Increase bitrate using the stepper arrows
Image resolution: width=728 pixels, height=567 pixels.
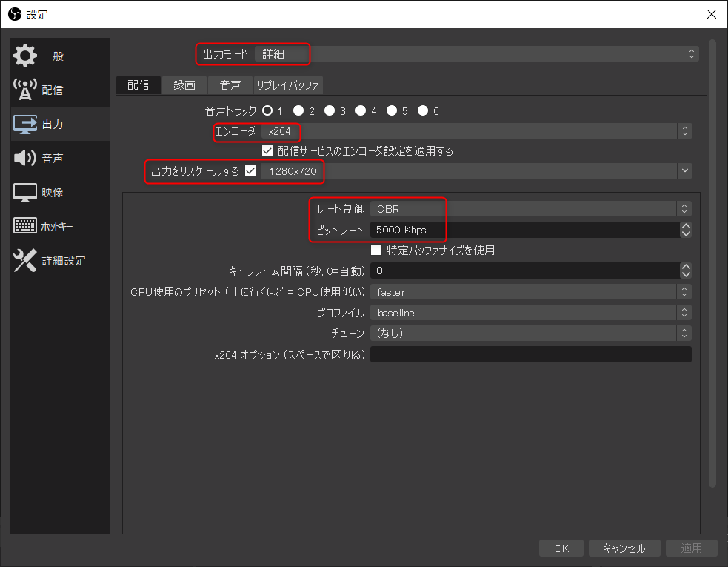click(x=685, y=226)
